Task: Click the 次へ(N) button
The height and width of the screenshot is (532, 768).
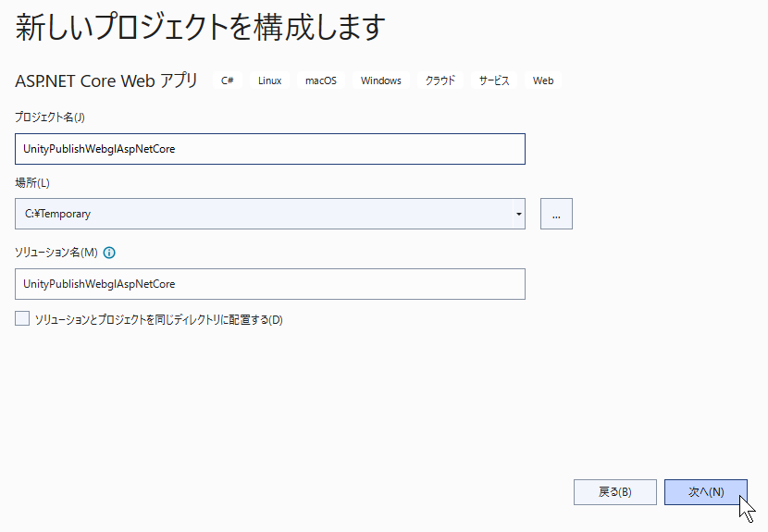Action: [706, 492]
